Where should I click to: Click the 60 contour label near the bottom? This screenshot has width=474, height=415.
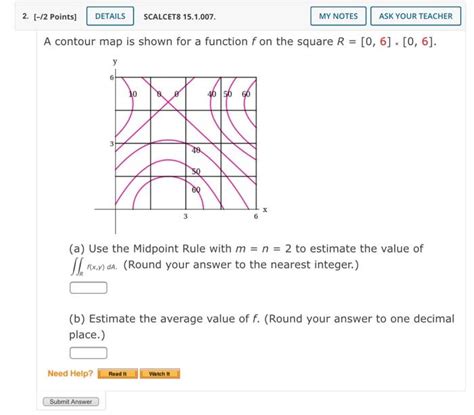[x=196, y=190]
